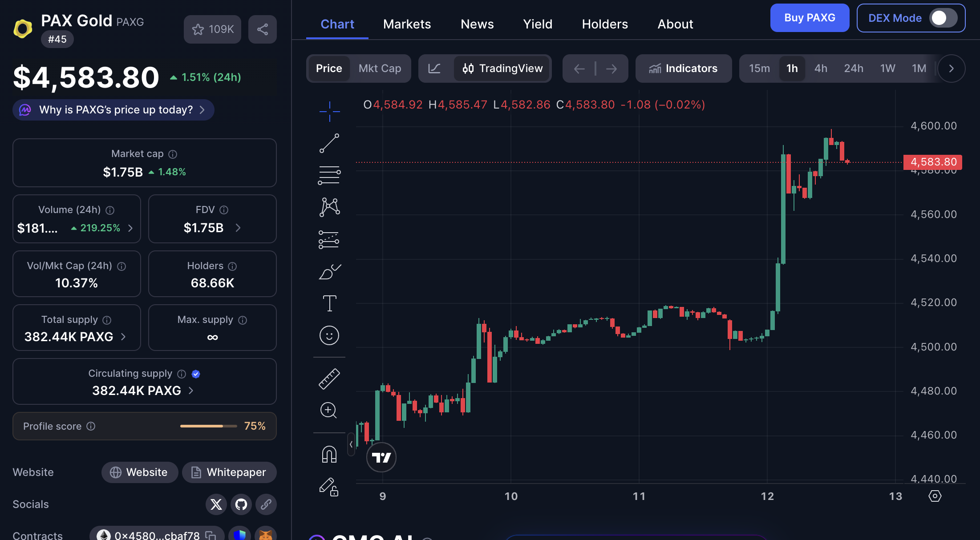Open the Holders tab
The image size is (980, 540).
tap(605, 24)
